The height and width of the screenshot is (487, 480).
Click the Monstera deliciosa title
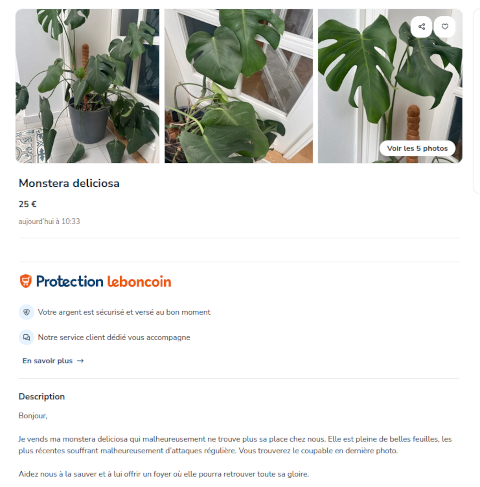coord(69,183)
